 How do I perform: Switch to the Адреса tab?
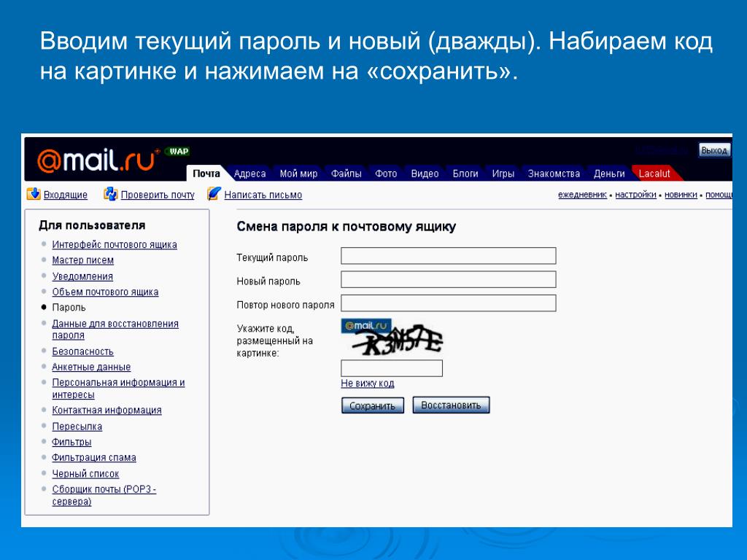tap(249, 174)
